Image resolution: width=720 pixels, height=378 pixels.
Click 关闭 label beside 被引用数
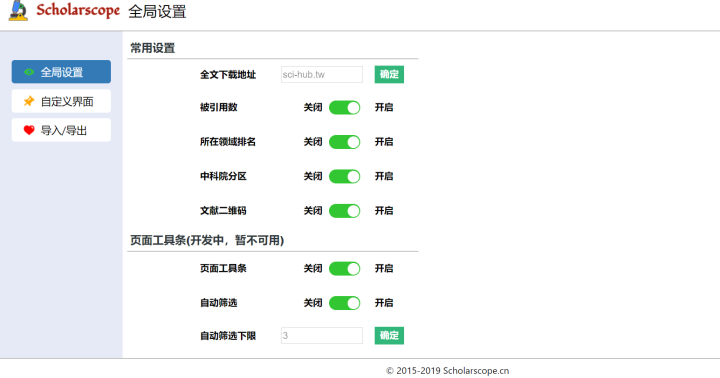[x=313, y=107]
